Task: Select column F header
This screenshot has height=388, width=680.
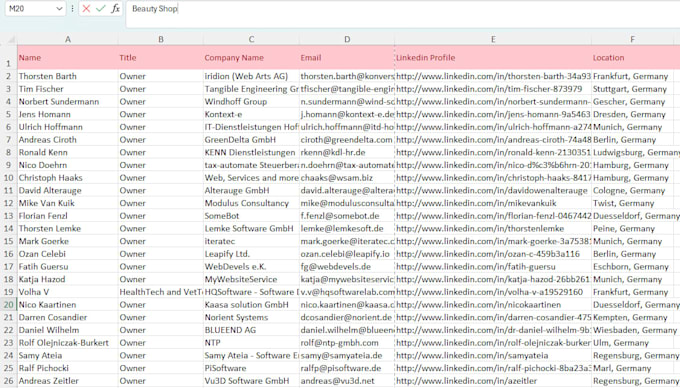Action: 632,39
